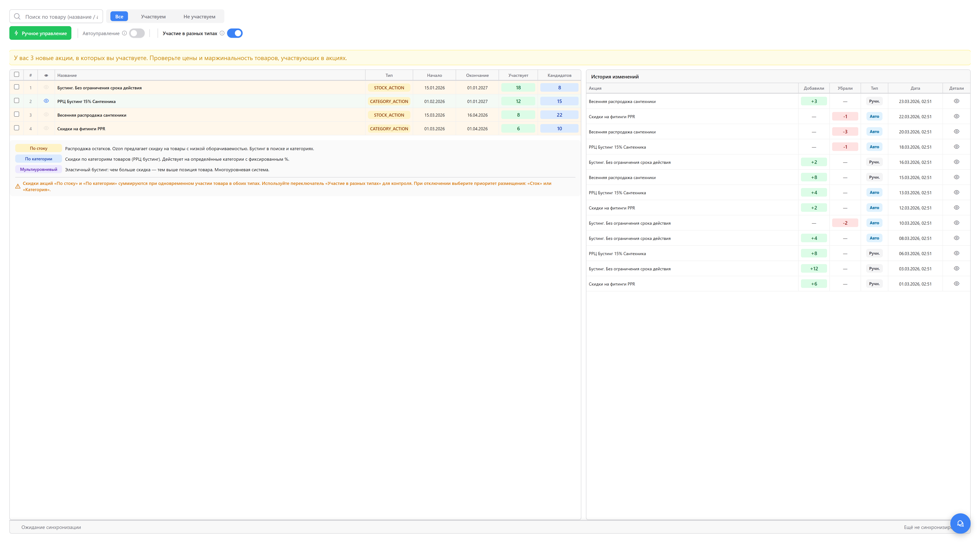Enable the Автоуправление switch

(137, 33)
